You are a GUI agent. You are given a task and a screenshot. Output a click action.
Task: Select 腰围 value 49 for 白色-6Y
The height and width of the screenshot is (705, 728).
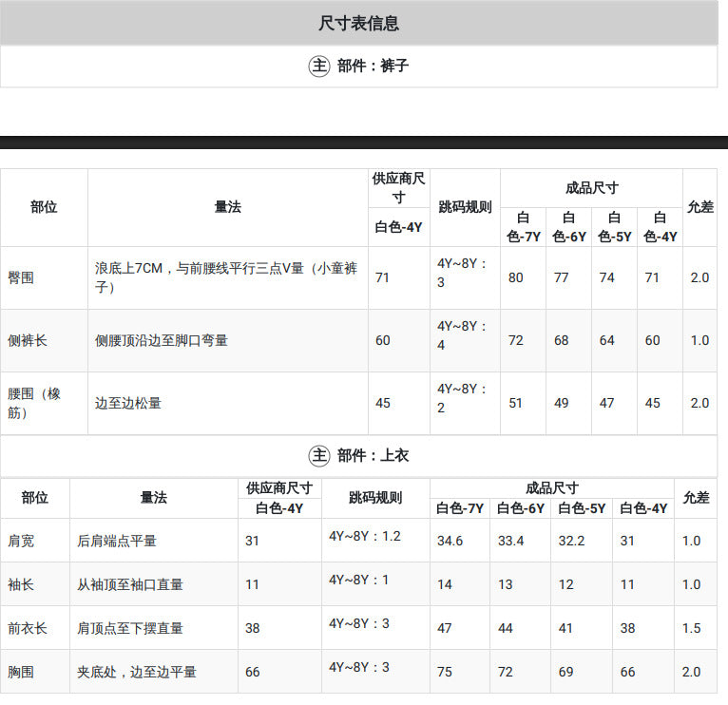pos(561,403)
